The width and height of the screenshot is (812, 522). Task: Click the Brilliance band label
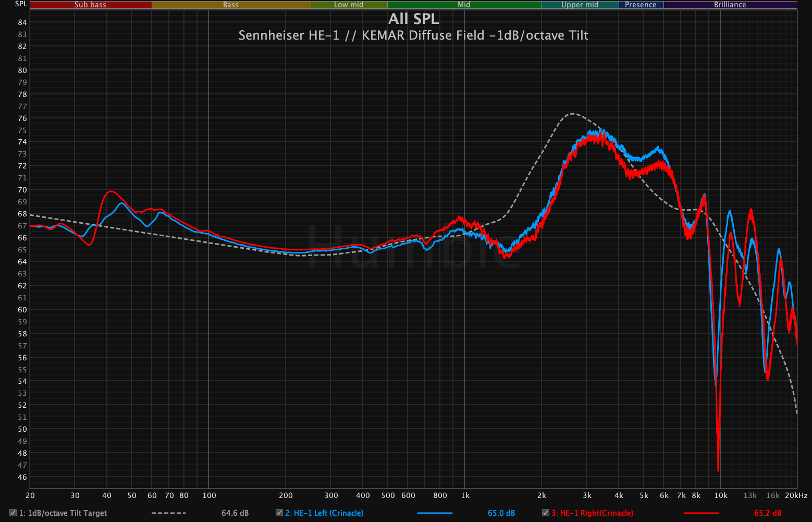point(730,5)
